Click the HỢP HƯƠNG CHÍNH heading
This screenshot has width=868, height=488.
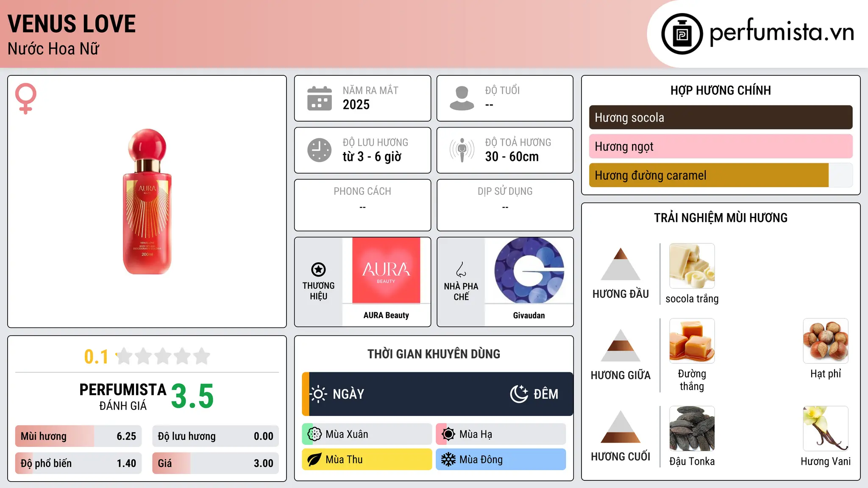point(721,90)
